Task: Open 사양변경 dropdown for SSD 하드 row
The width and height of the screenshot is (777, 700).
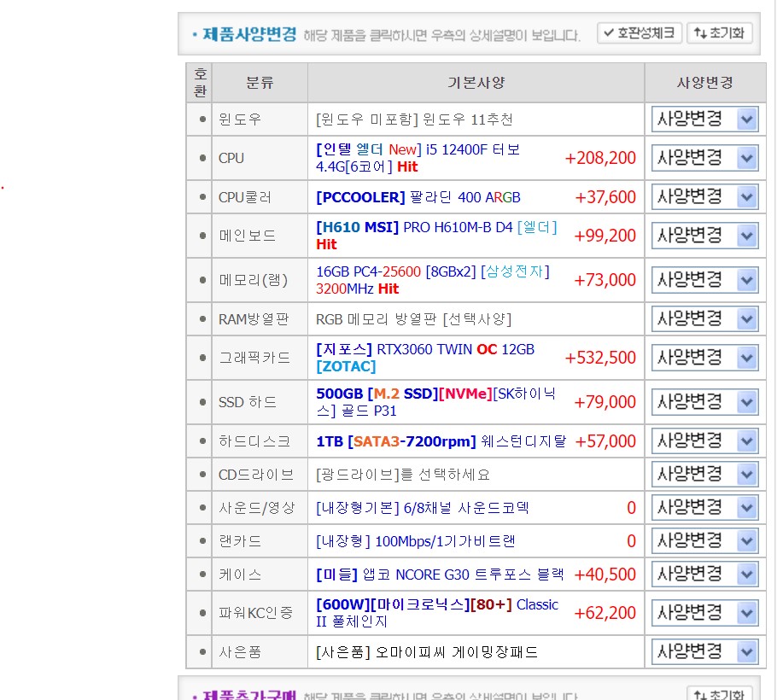Action: tap(704, 402)
